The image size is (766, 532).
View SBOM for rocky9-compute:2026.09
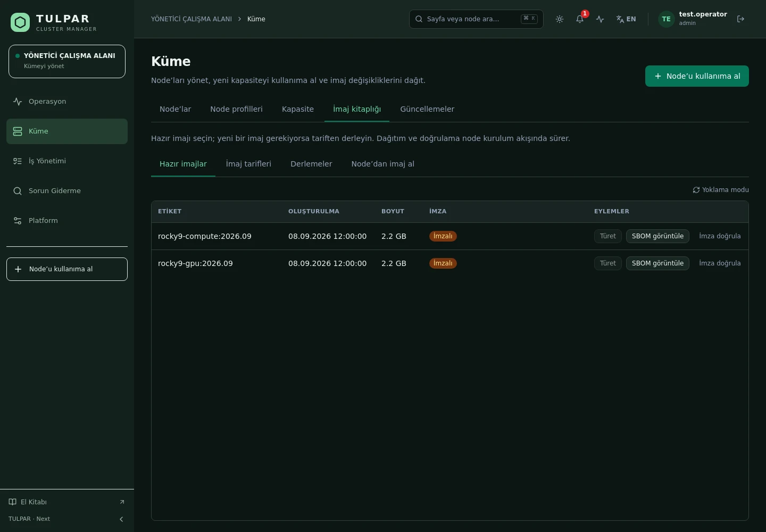tap(657, 236)
